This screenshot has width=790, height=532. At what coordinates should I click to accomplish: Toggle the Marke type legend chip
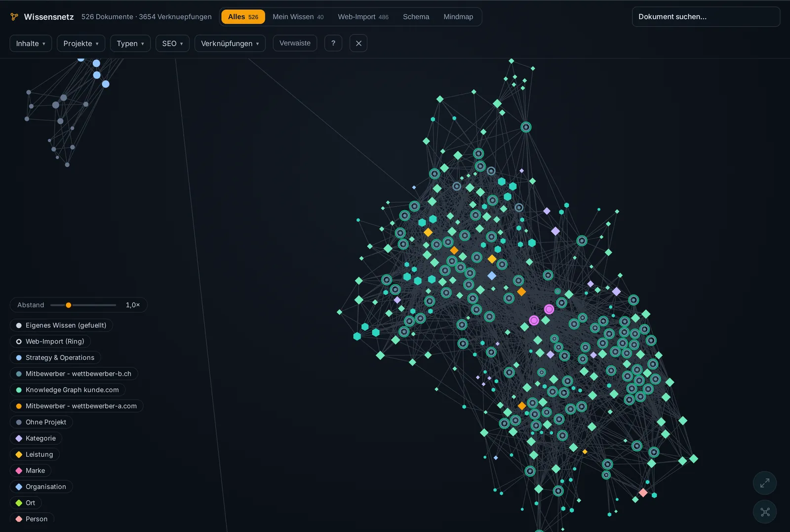coord(31,470)
